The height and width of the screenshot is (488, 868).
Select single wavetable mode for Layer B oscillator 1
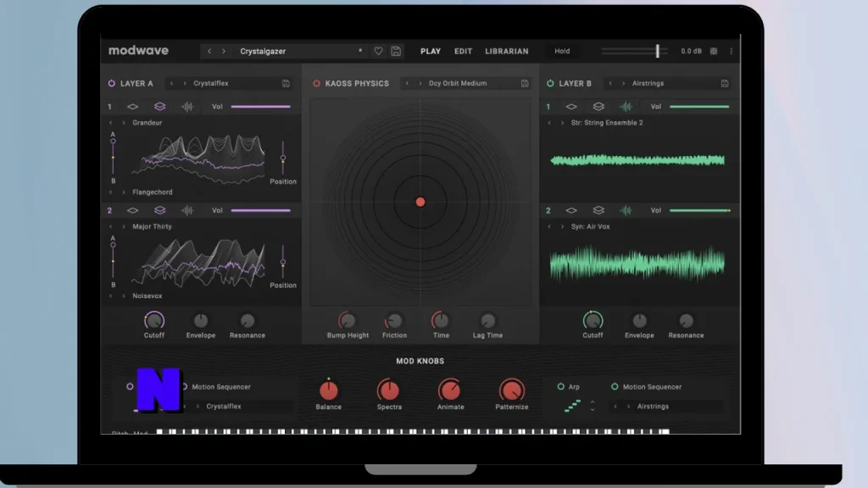coord(571,107)
